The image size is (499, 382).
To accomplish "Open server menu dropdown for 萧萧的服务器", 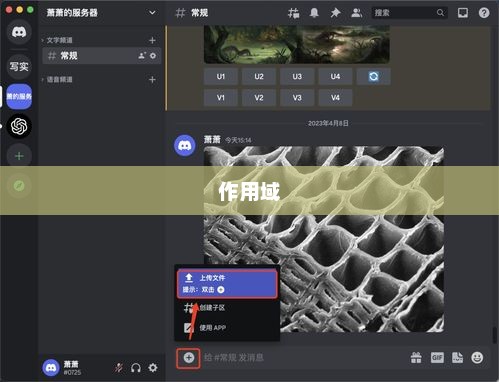I will pos(152,13).
